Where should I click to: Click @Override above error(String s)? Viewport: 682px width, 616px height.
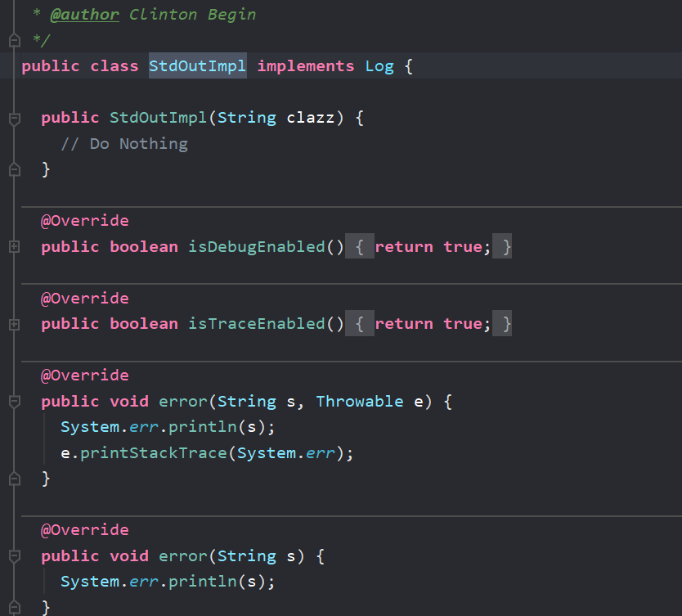tap(85, 529)
